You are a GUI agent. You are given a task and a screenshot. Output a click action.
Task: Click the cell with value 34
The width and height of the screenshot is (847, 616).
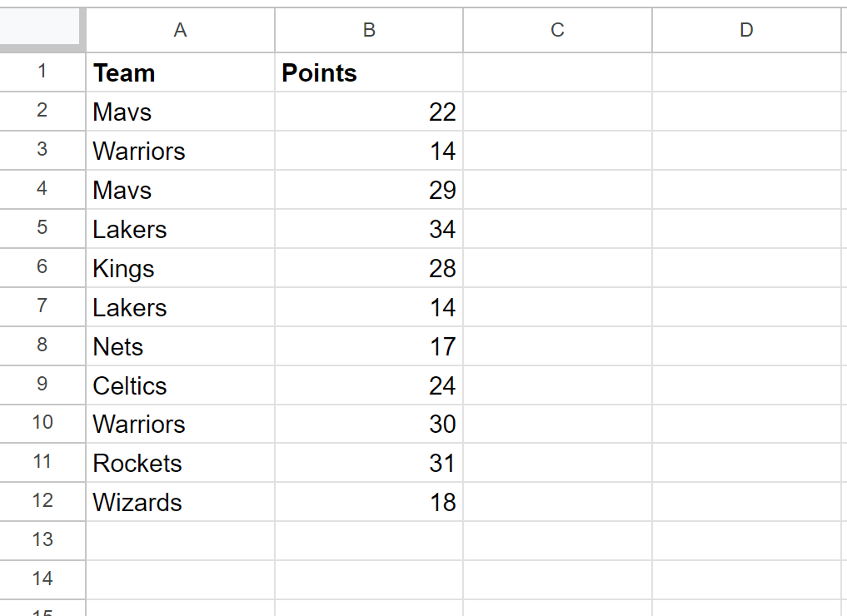coord(369,229)
